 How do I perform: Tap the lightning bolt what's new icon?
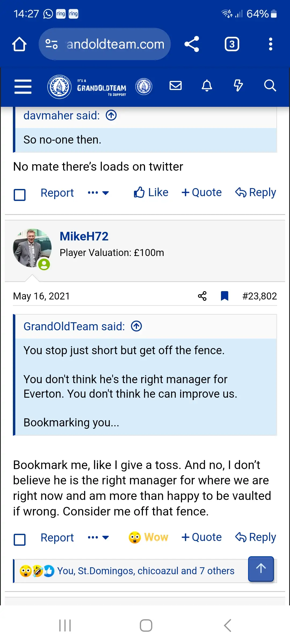tap(238, 86)
